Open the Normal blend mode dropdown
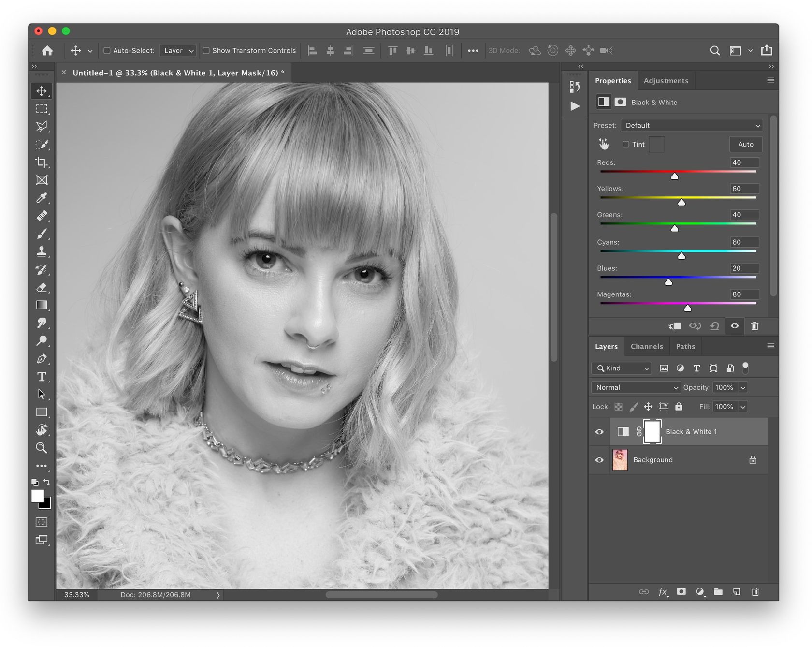812x647 pixels. (x=636, y=387)
